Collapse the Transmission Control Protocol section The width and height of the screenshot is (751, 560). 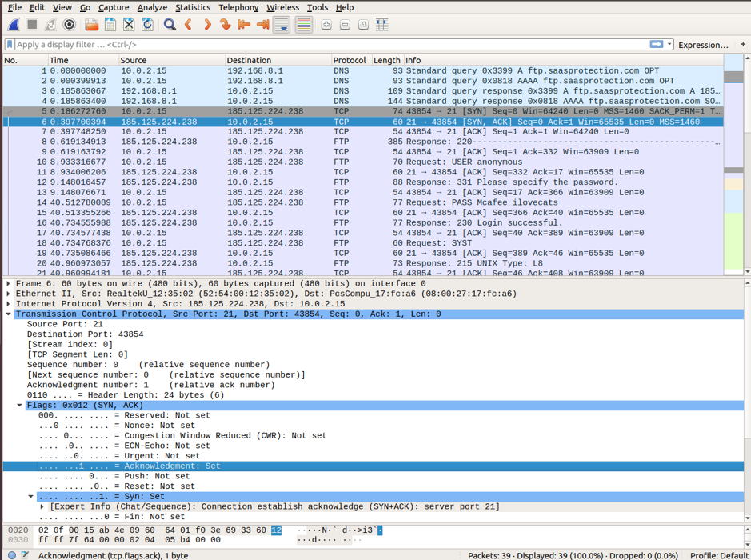(9, 314)
